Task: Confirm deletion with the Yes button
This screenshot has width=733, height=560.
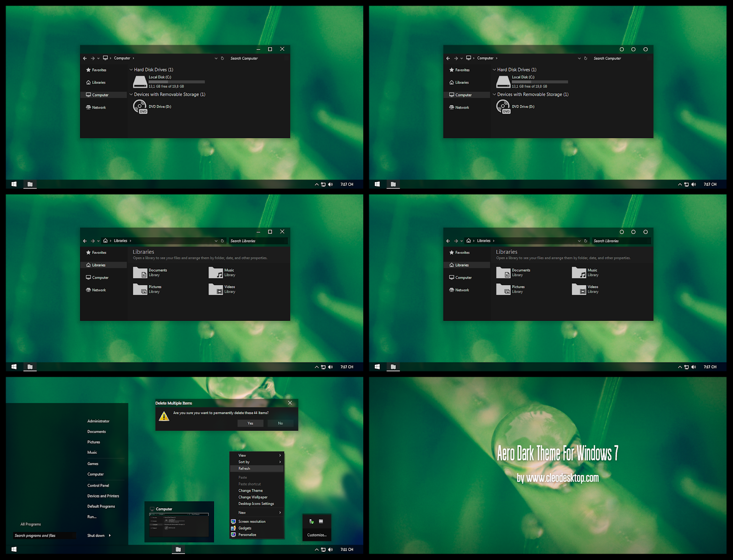Action: pyautogui.click(x=251, y=423)
